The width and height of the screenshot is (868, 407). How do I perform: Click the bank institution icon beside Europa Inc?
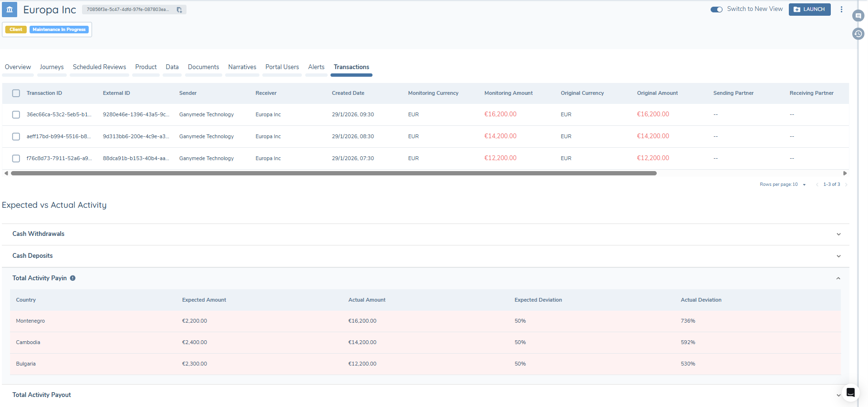click(x=10, y=10)
